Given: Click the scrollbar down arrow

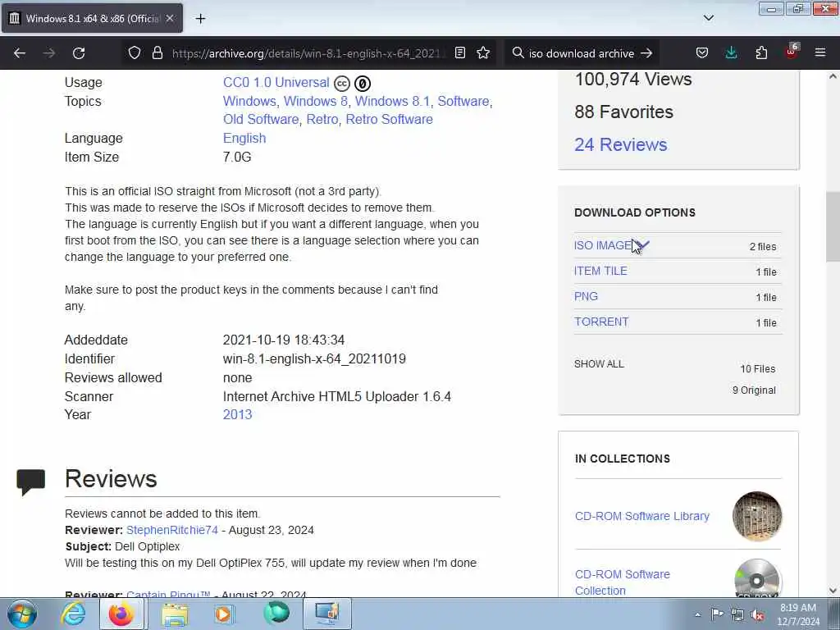Looking at the screenshot, I should [x=833, y=591].
